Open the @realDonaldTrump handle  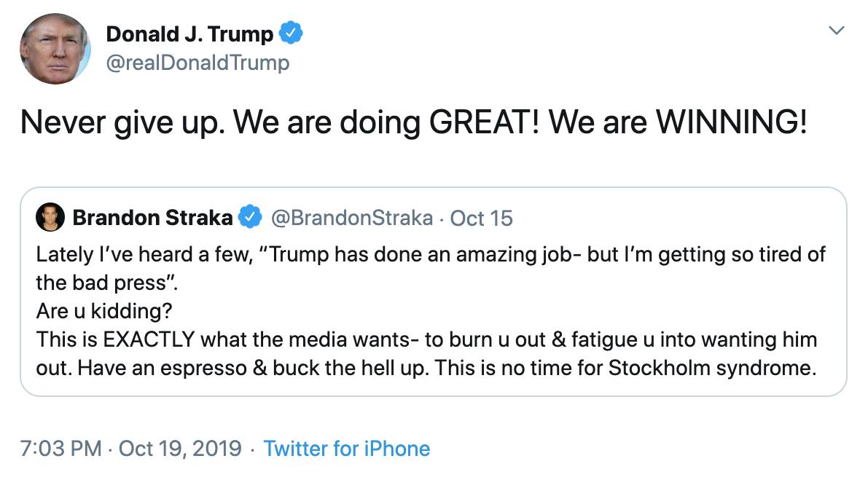[x=198, y=63]
